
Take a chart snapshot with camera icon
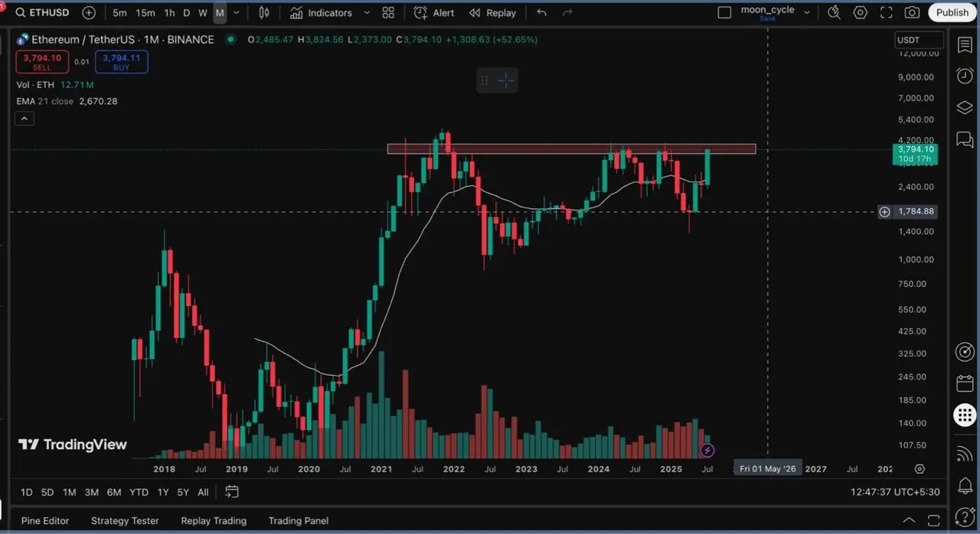tap(912, 12)
